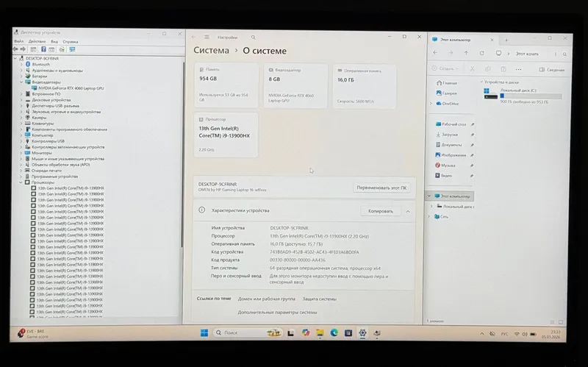
Task: Show hidden tray icons with the chevron
Action: coord(482,334)
